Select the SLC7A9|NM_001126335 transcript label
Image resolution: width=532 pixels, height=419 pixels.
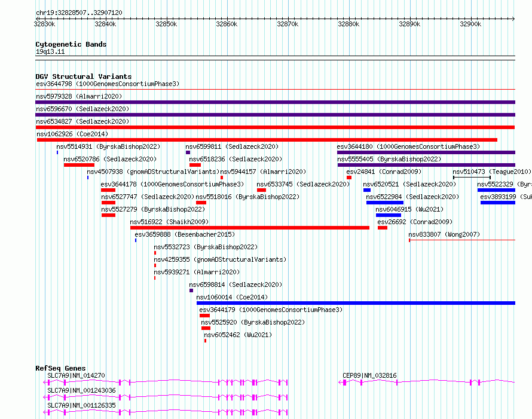81,405
